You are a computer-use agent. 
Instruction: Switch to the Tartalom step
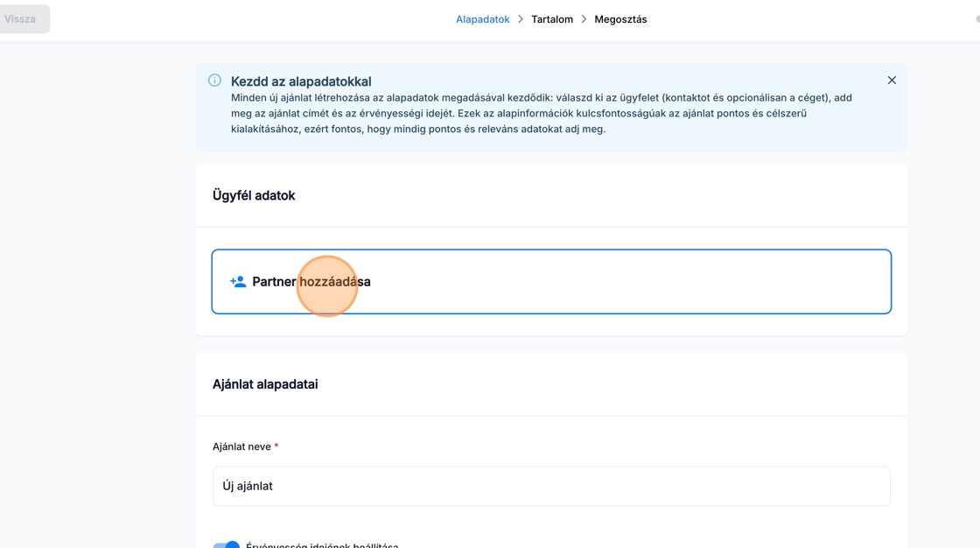coord(552,19)
